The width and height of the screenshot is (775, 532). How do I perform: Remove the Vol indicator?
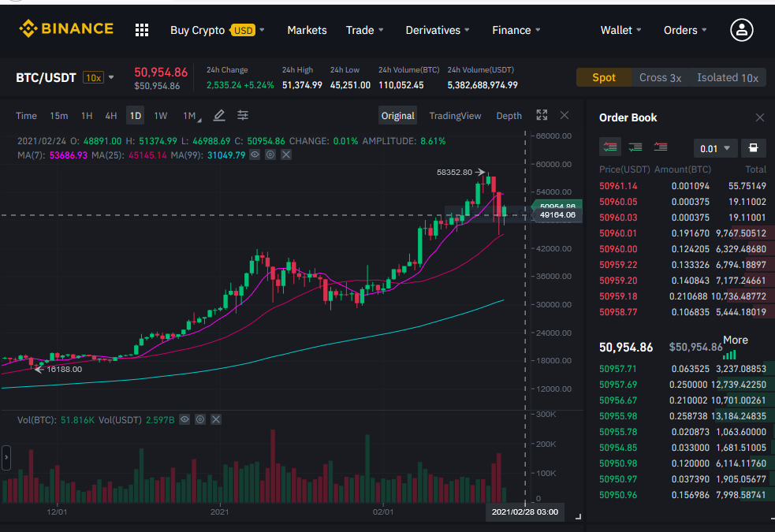click(x=216, y=419)
